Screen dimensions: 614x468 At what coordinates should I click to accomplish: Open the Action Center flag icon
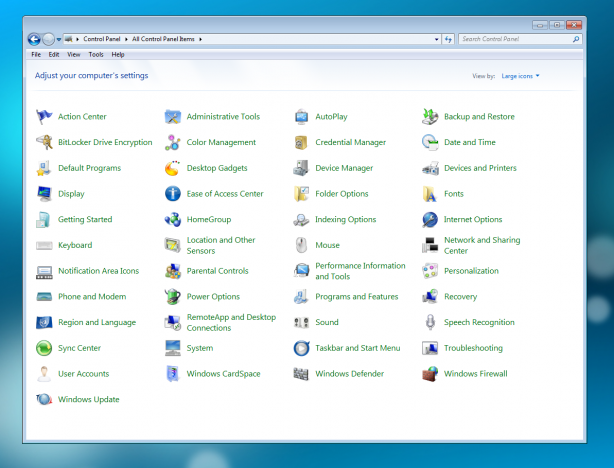(44, 117)
